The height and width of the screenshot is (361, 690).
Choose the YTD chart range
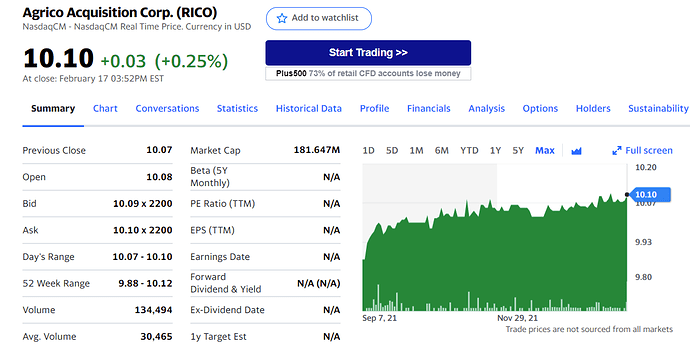coord(469,151)
